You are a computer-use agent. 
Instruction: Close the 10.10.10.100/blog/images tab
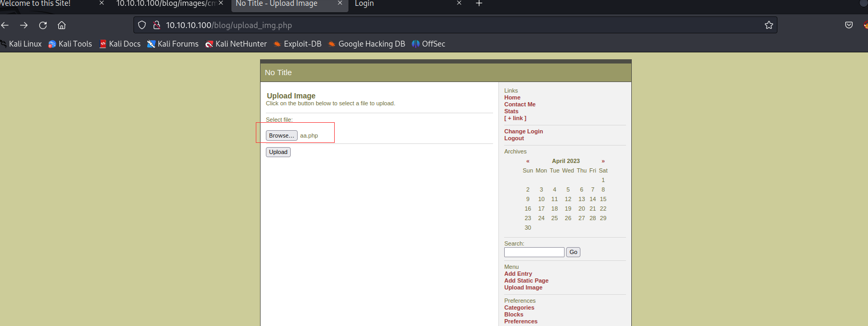coord(221,3)
